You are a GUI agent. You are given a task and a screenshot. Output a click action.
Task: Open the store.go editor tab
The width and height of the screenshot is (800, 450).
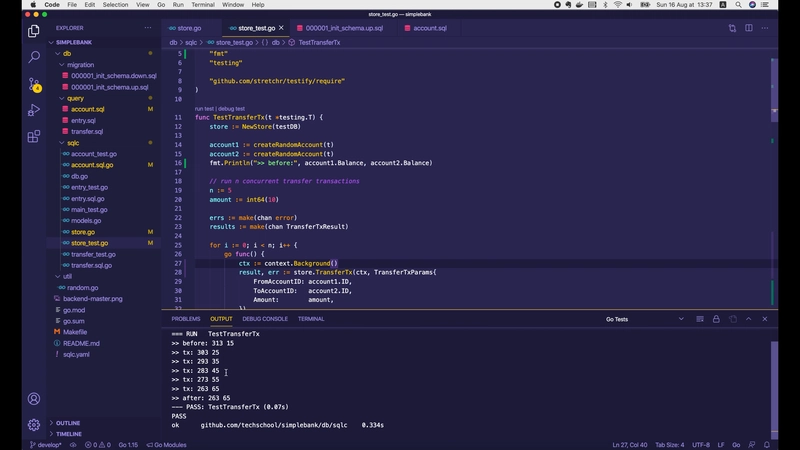click(189, 28)
